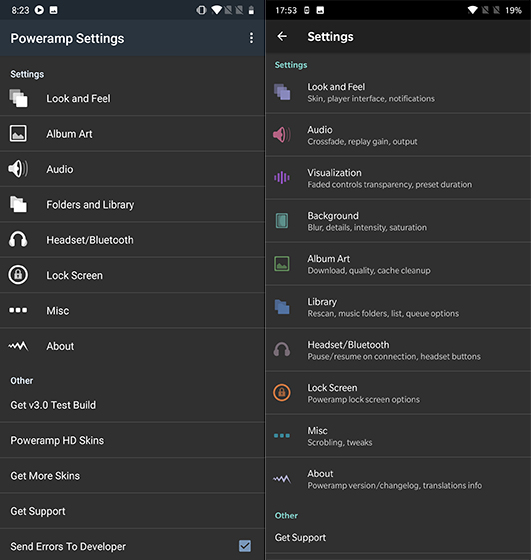Open Headset/Bluetooth: Pause/resume on connection
The image size is (531, 560).
398,350
